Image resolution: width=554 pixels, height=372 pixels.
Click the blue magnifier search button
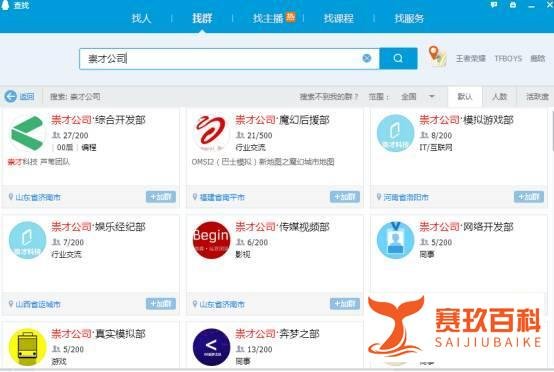click(398, 58)
